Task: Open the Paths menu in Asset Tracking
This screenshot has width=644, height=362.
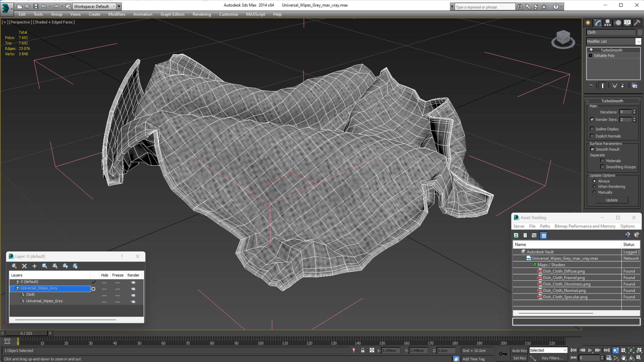Action: [x=545, y=226]
